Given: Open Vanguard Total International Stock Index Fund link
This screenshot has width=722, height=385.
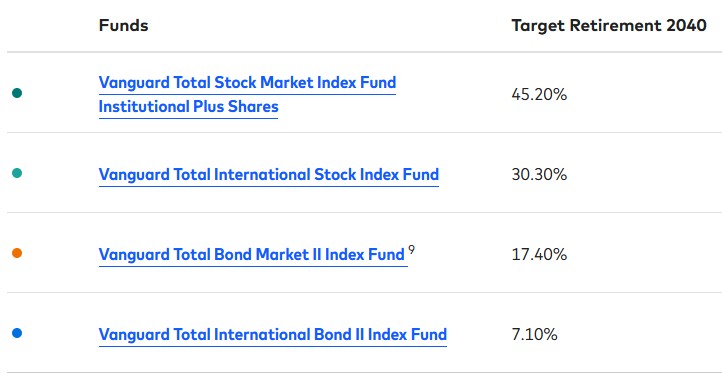Looking at the screenshot, I should (268, 175).
